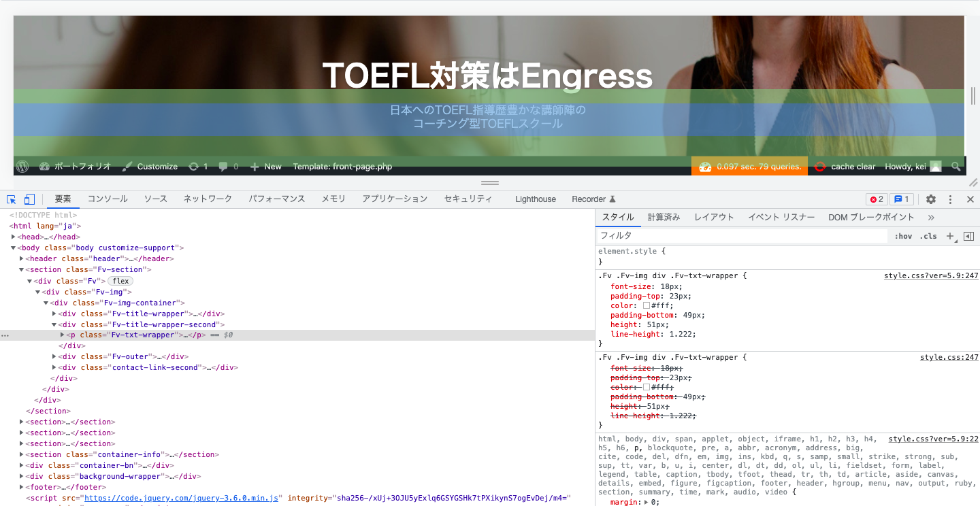The height and width of the screenshot is (506, 980).
Task: Collapse the section Fv-section node
Action: pyautogui.click(x=22, y=270)
